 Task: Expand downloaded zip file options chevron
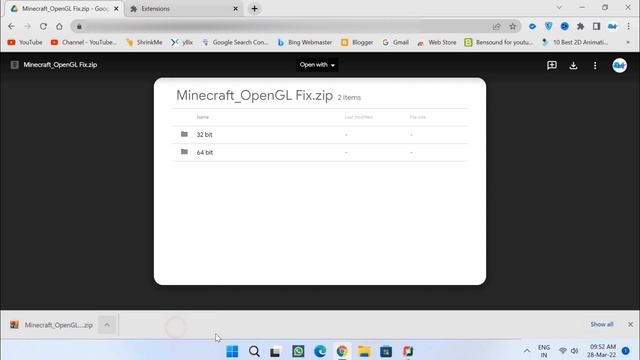[x=107, y=325]
